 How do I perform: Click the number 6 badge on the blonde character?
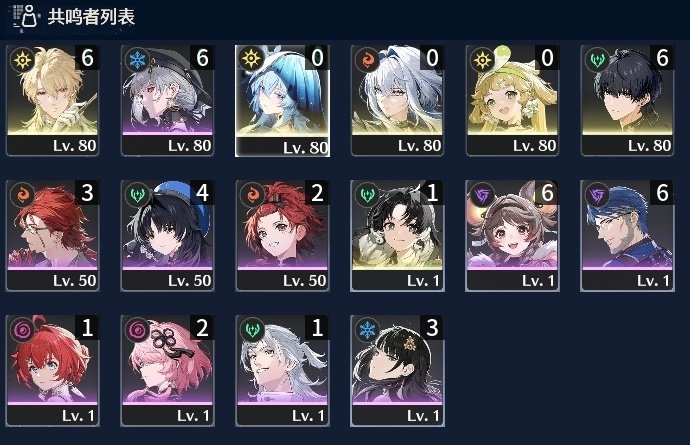point(87,58)
